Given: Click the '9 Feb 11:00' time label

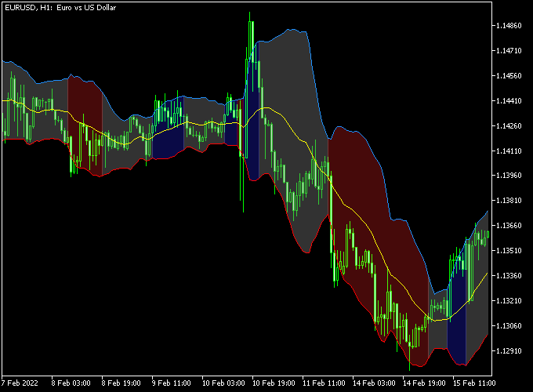Looking at the screenshot, I should 172,383.
